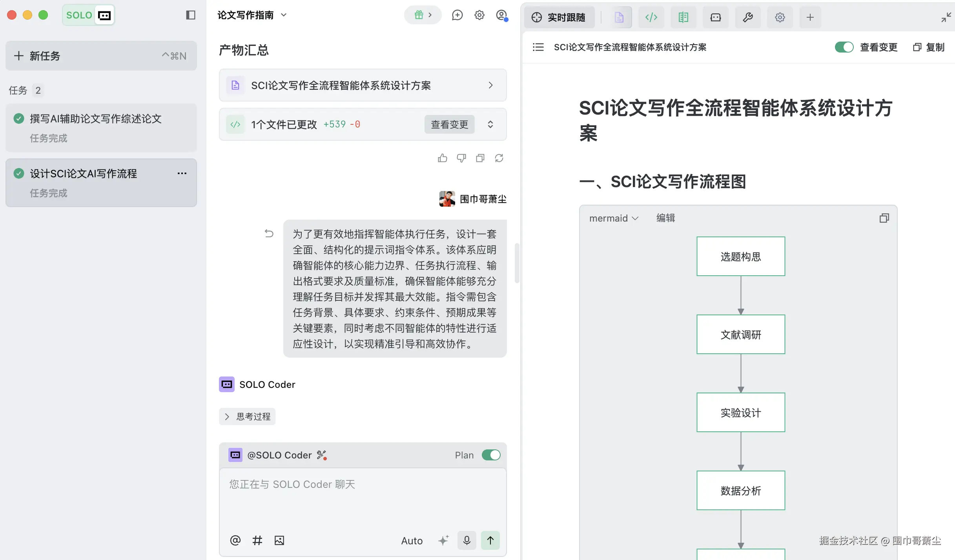
Task: Click the image attachment icon in the chat input
Action: click(x=279, y=540)
